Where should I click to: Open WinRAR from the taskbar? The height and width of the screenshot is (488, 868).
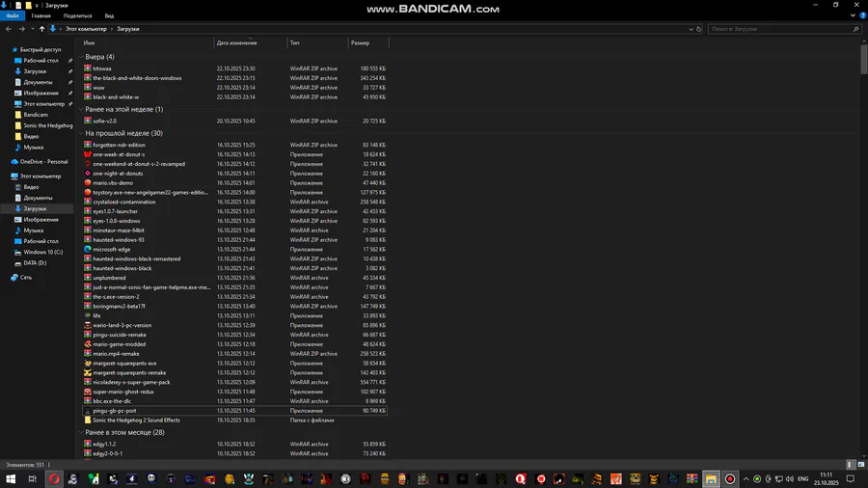tap(692, 478)
